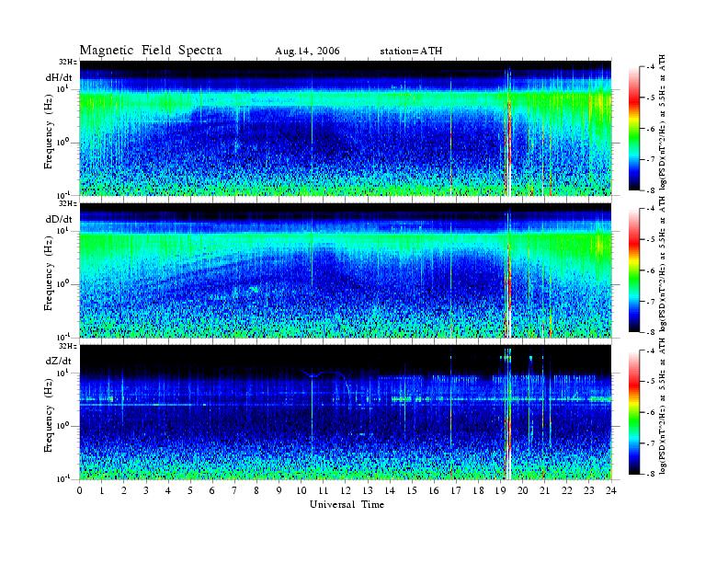Click the 32Hz tick label of dD/dt panel
Image resolution: width=728 pixels, height=563 pixels.
pos(68,204)
